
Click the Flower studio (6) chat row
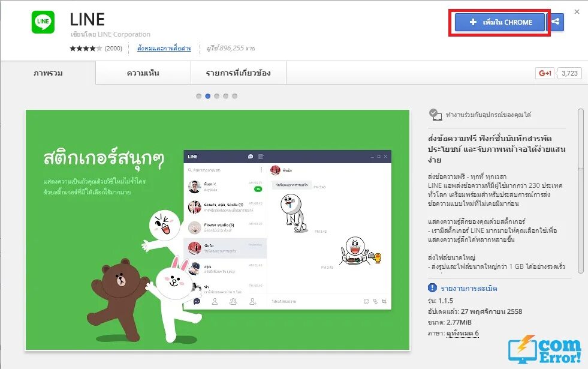pos(225,227)
